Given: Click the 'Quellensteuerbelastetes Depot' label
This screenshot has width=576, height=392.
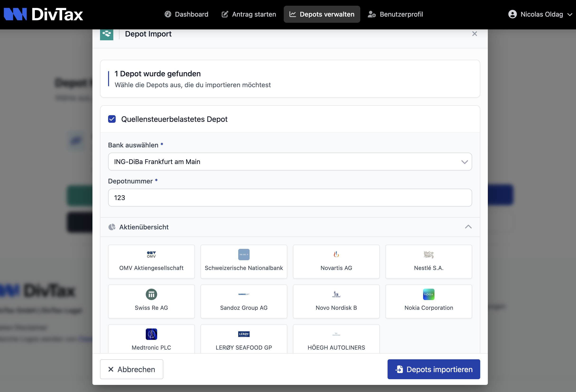Looking at the screenshot, I should coord(174,119).
